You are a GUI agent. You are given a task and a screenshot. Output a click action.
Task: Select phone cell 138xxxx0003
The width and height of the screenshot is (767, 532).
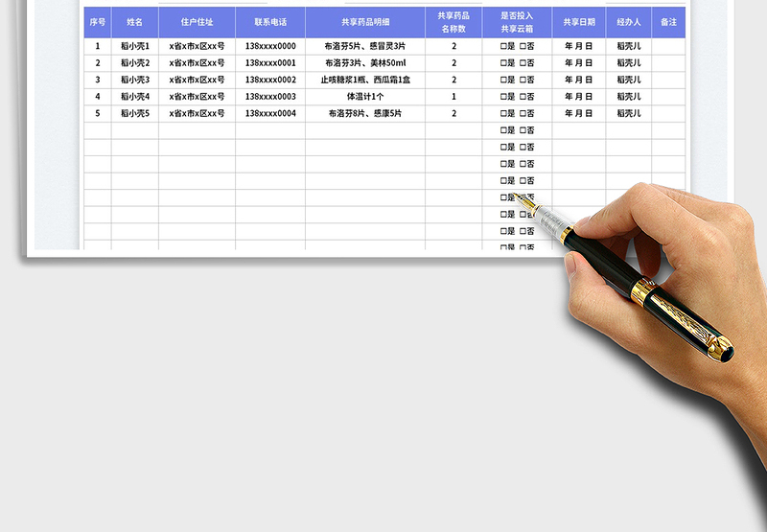(x=270, y=97)
